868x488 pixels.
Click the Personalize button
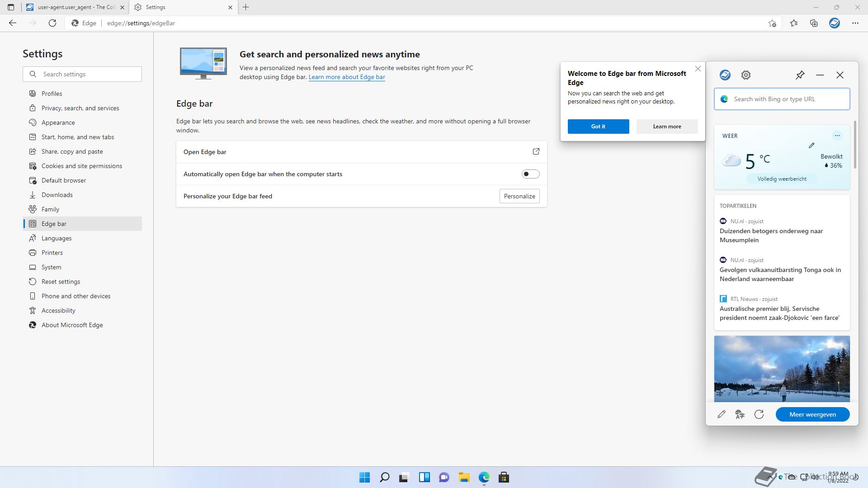click(519, 196)
